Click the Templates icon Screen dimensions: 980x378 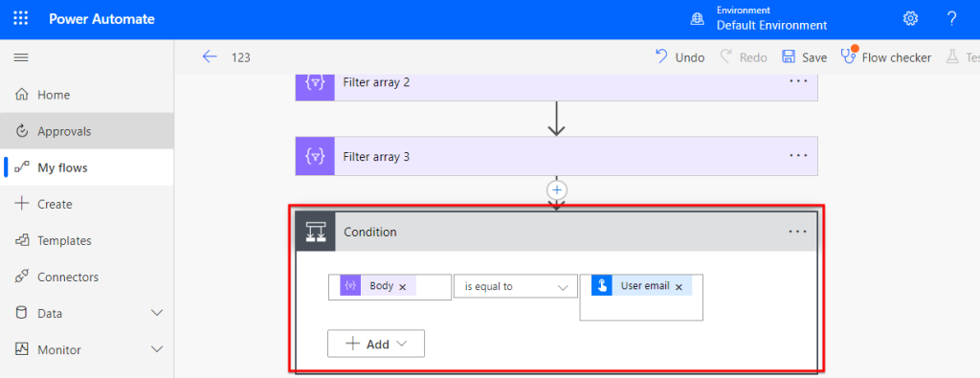point(22,240)
